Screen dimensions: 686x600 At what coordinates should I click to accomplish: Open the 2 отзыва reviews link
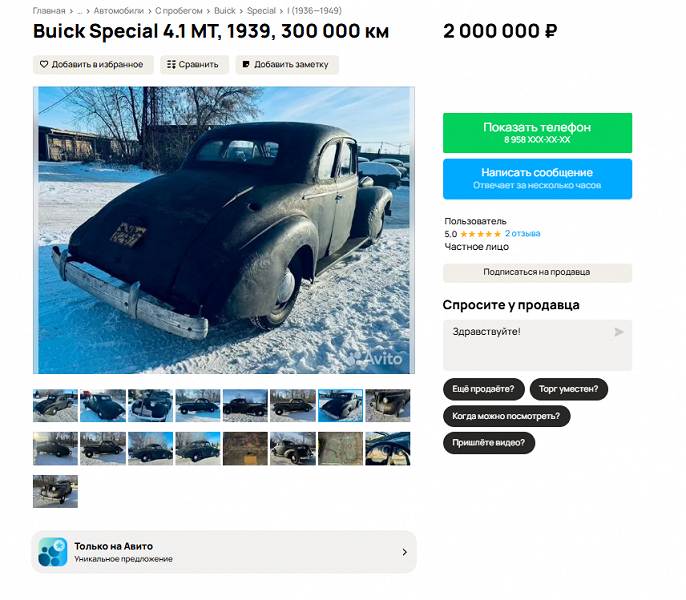pyautogui.click(x=522, y=234)
